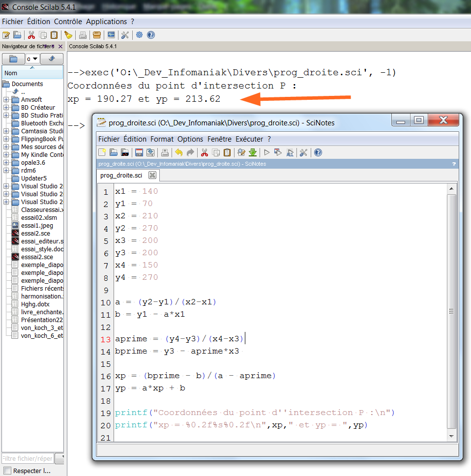
Task: Click the SciNotes Execute play icon
Action: point(267,152)
